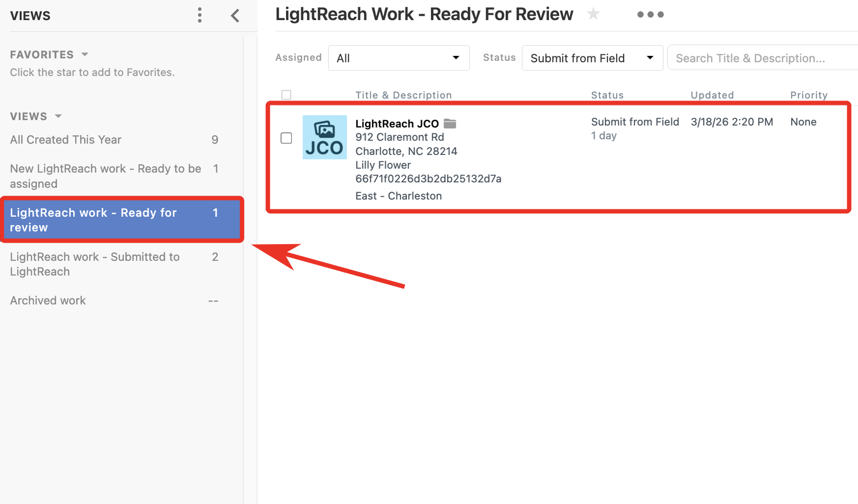Check the checkbox for the LightReach JCO row
858x504 pixels.
tap(286, 138)
